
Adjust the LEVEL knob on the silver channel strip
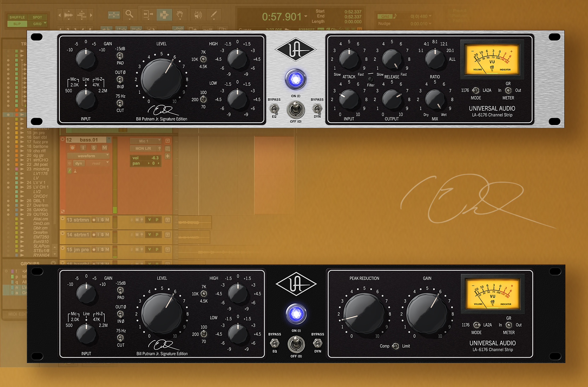point(161,79)
